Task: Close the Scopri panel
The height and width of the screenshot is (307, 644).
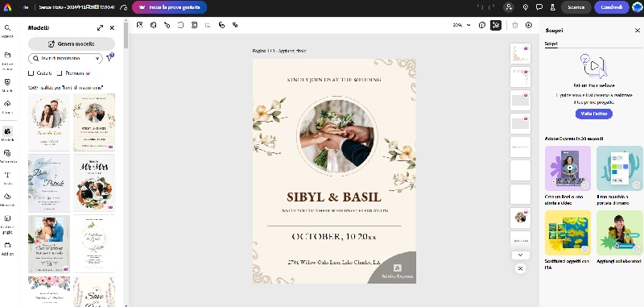Action: (638, 31)
